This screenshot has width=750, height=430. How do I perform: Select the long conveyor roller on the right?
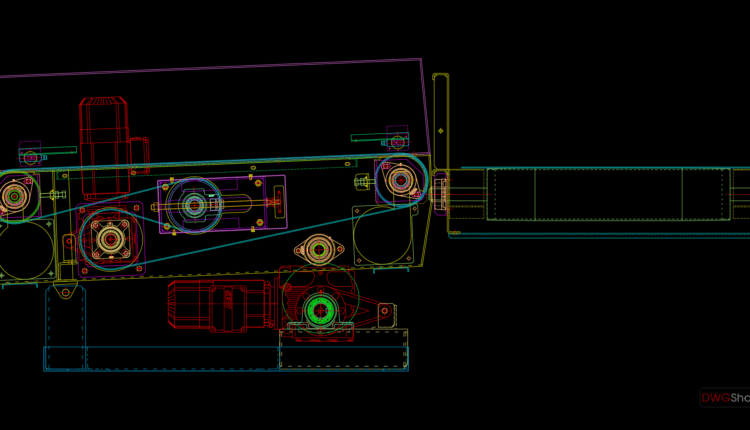pos(608,194)
